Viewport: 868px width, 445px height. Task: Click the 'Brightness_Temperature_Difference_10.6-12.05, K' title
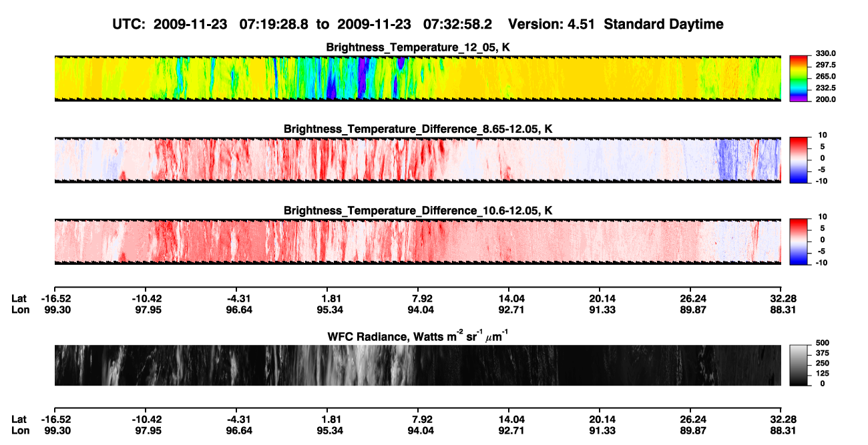click(x=418, y=211)
